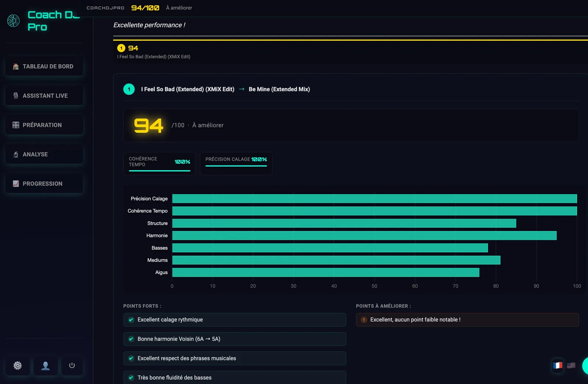Click the microscope icon beside Analyse

pos(16,154)
